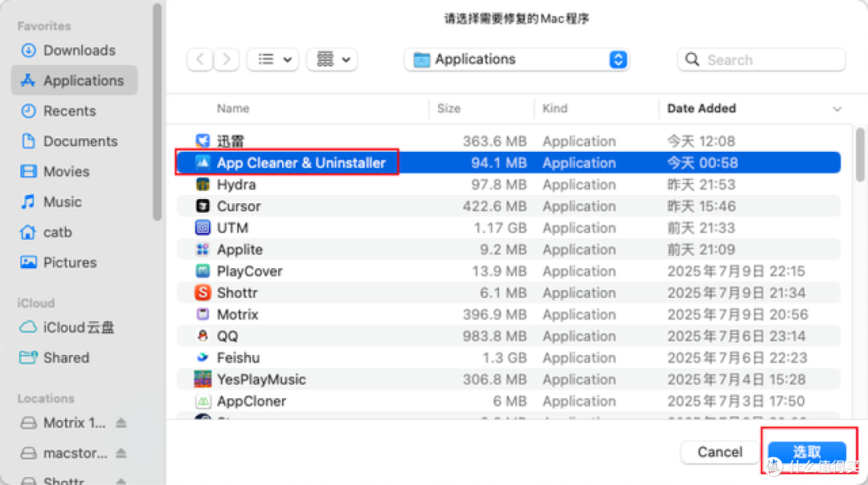The width and height of the screenshot is (868, 485).
Task: Select the Cursor application icon
Action: coord(203,206)
